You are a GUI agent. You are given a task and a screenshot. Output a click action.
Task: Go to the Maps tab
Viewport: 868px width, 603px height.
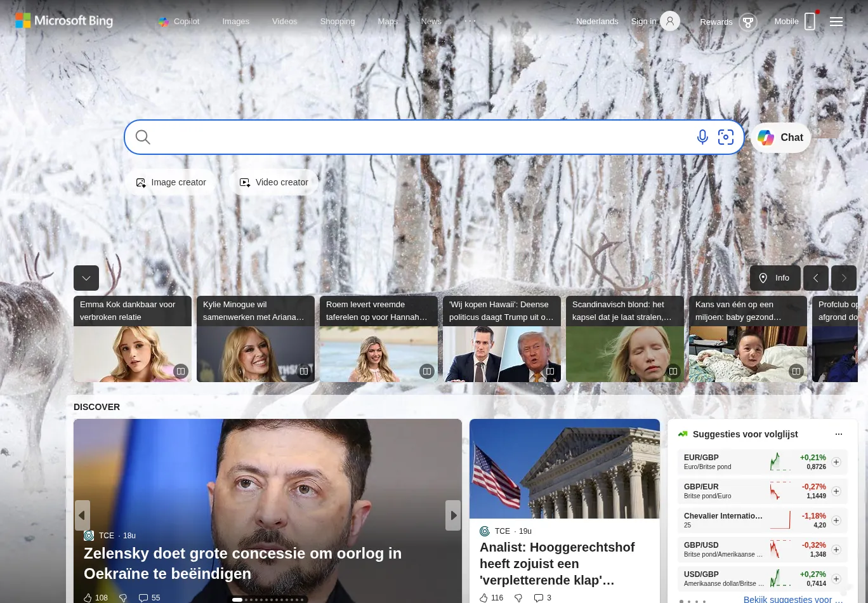point(388,22)
